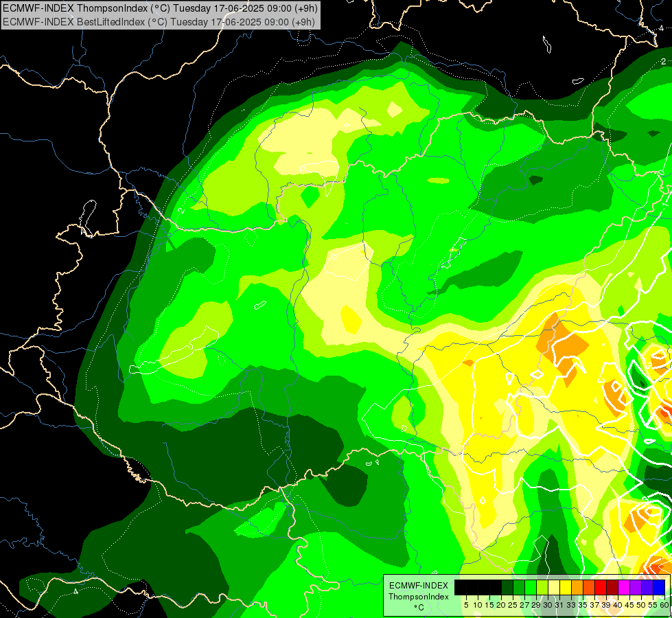
Task: Click the legend label ThompsonIndex
Action: pos(419,597)
